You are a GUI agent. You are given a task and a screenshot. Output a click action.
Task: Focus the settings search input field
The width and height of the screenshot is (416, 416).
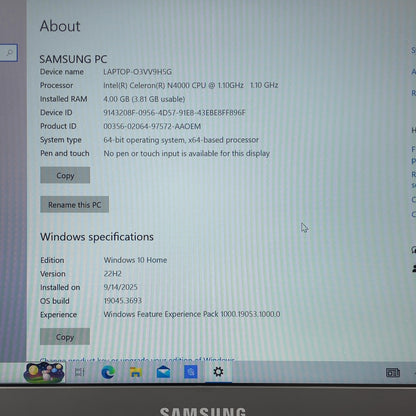click(9, 53)
